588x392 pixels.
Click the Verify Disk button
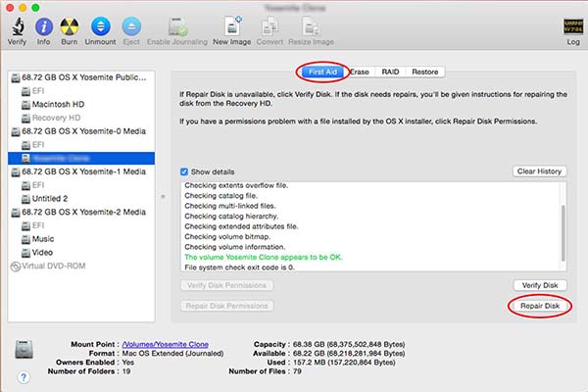click(x=540, y=285)
